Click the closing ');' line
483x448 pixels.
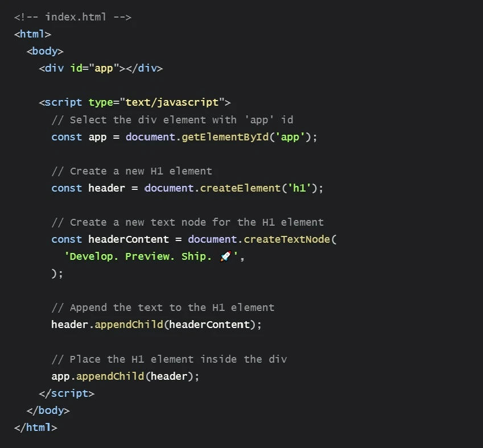pos(57,273)
